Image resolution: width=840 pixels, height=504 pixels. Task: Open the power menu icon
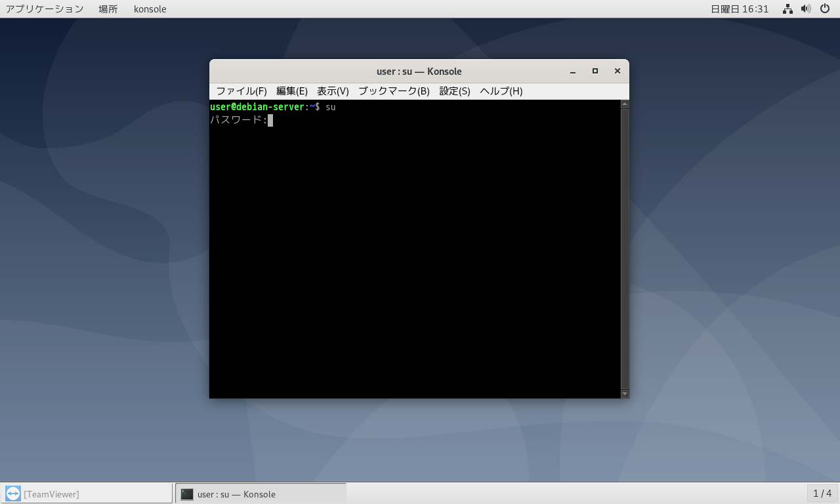(x=825, y=9)
